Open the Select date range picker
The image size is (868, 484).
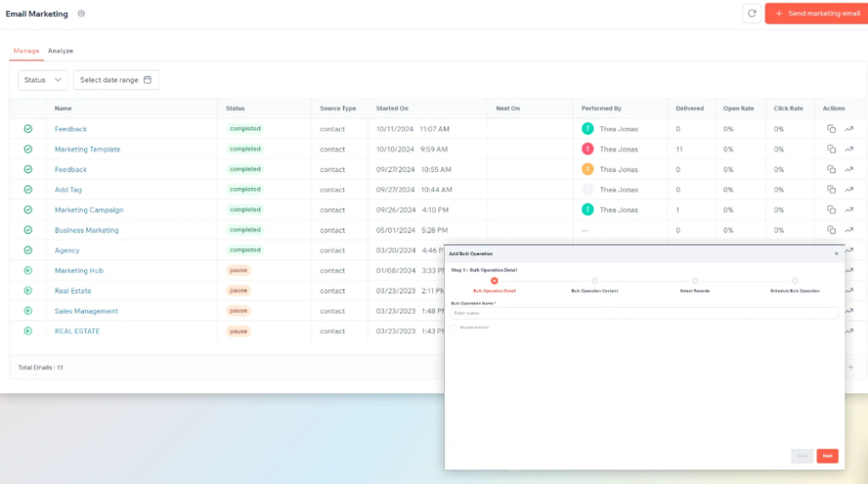pos(115,80)
